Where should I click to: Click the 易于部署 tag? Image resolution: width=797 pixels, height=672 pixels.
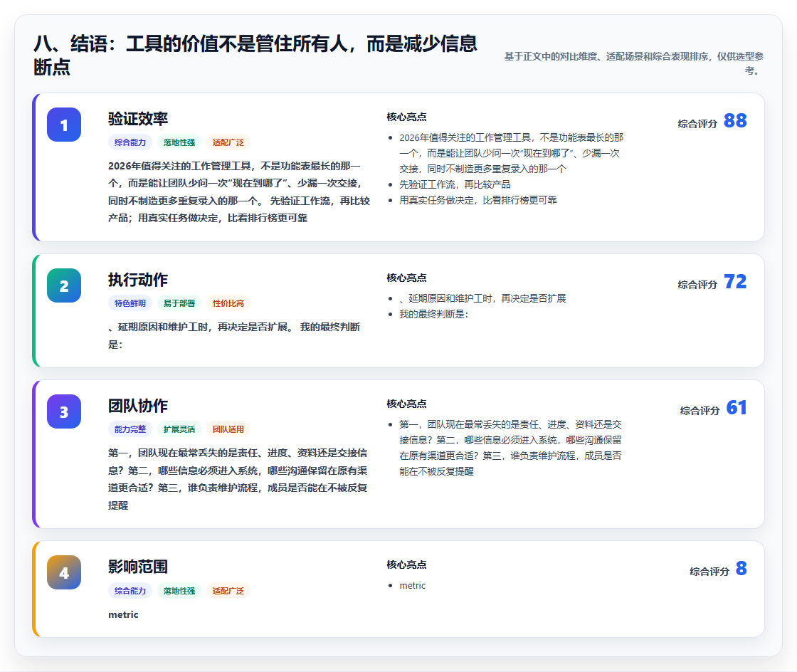(x=179, y=303)
